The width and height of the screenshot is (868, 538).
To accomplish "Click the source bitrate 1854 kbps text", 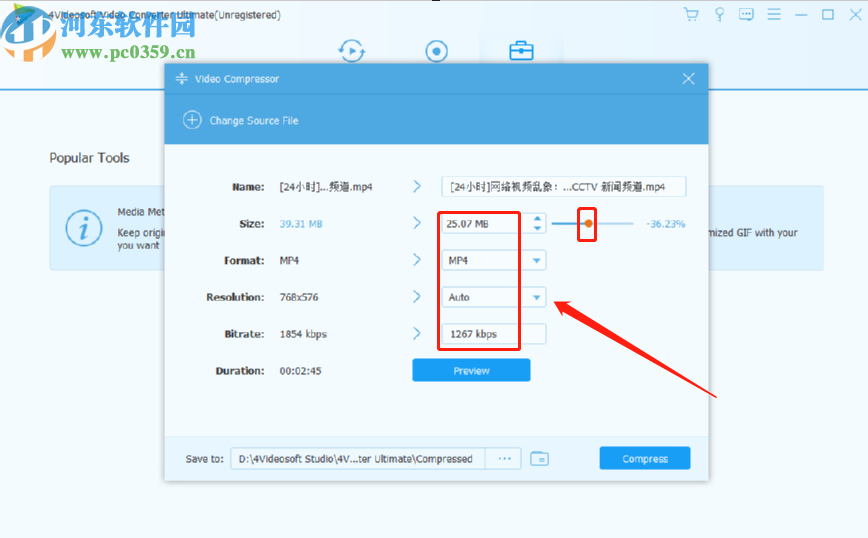I will (x=303, y=334).
